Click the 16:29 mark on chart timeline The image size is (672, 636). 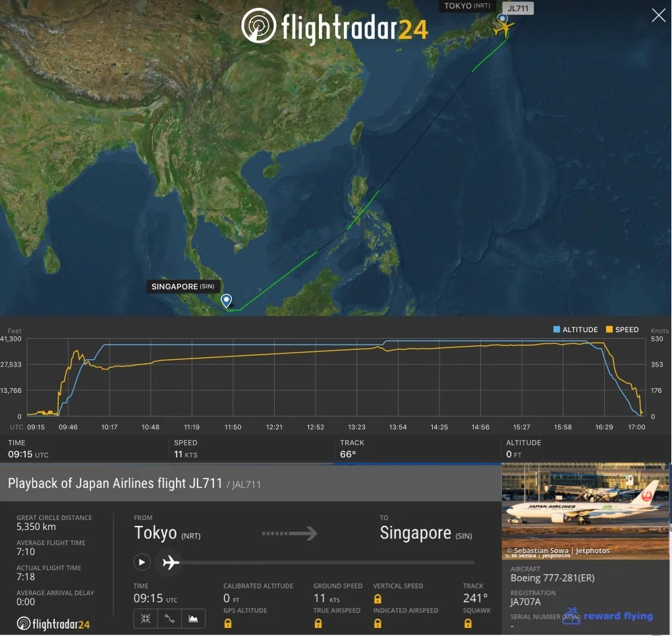(x=604, y=427)
